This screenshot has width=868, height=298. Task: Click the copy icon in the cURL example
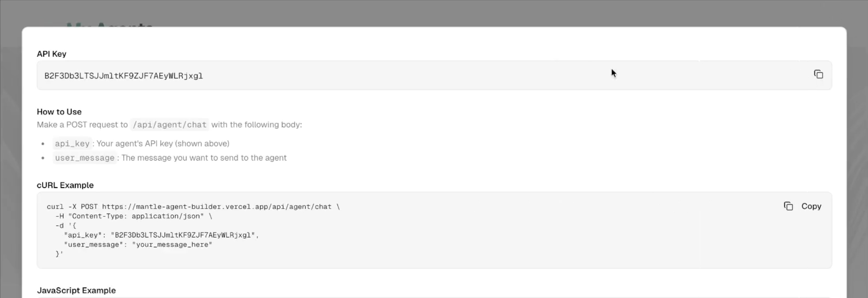[x=788, y=206]
